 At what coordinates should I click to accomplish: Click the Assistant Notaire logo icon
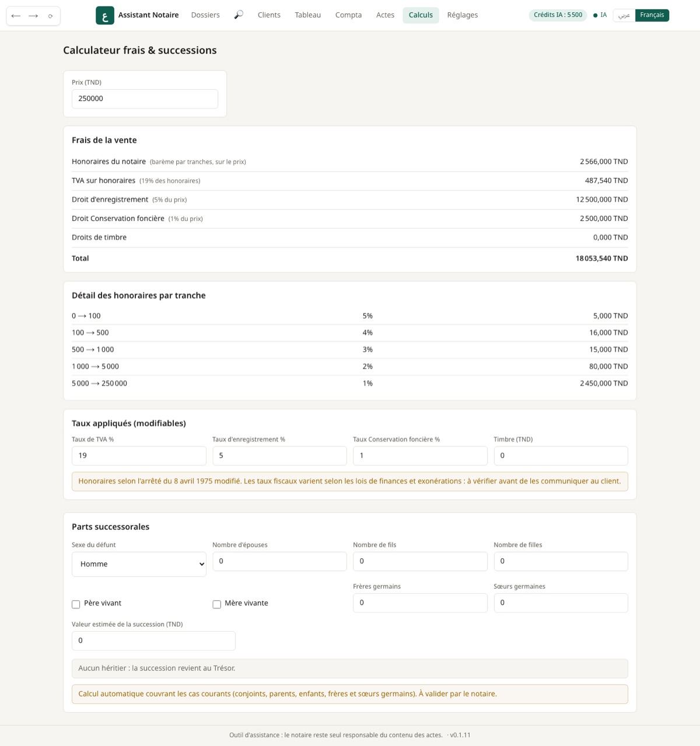point(105,15)
